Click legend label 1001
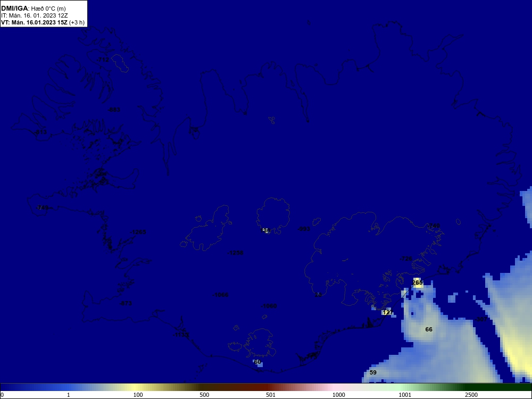This screenshot has height=399, width=532. pos(405,395)
